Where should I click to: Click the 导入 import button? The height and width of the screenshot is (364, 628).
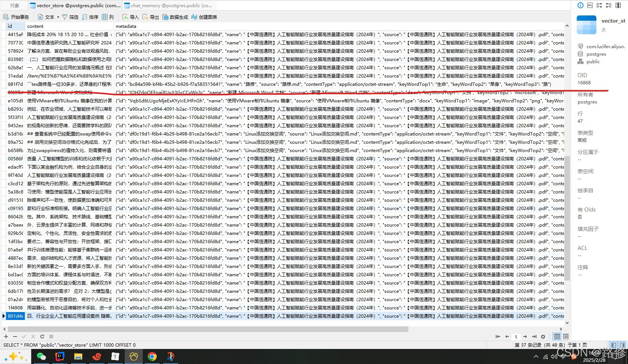(131, 17)
